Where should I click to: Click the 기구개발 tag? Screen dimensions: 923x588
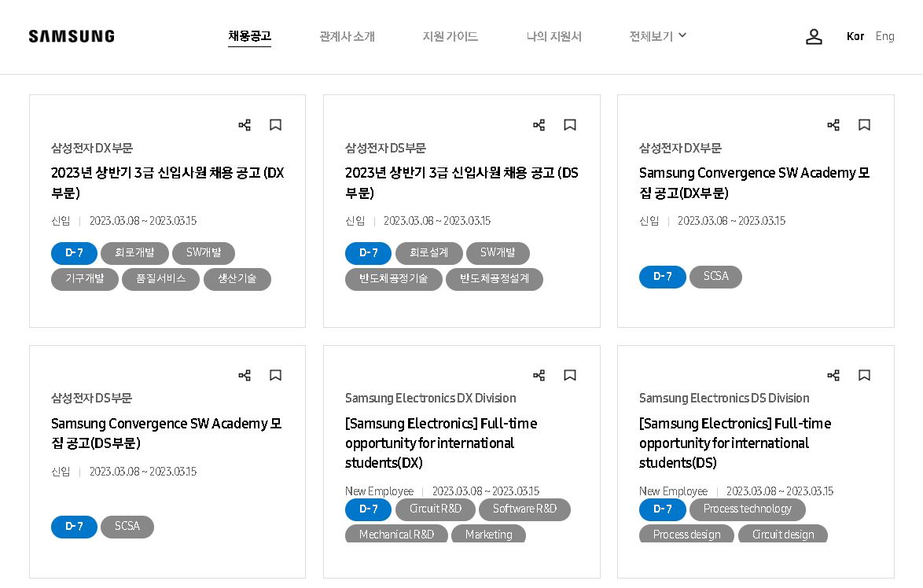pos(85,279)
